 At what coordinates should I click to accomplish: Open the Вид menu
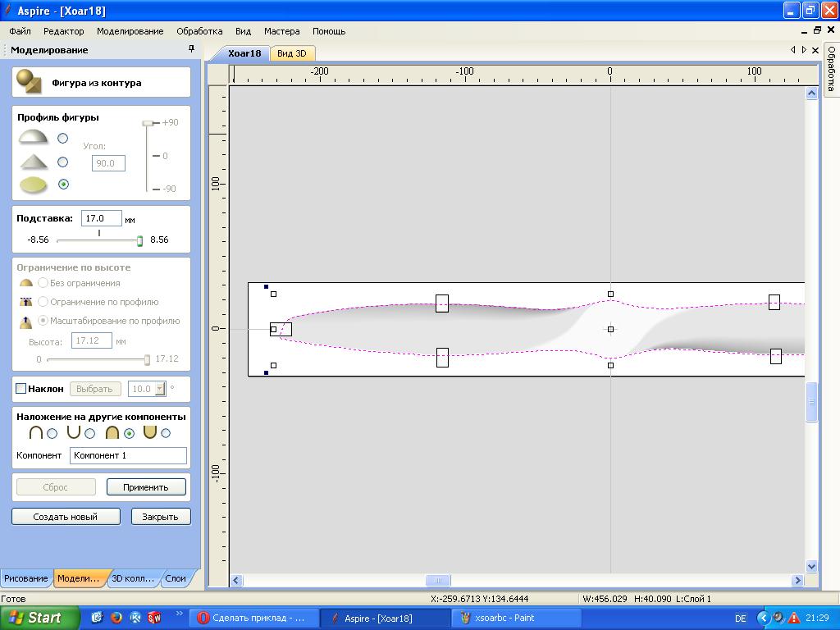pyautogui.click(x=243, y=31)
